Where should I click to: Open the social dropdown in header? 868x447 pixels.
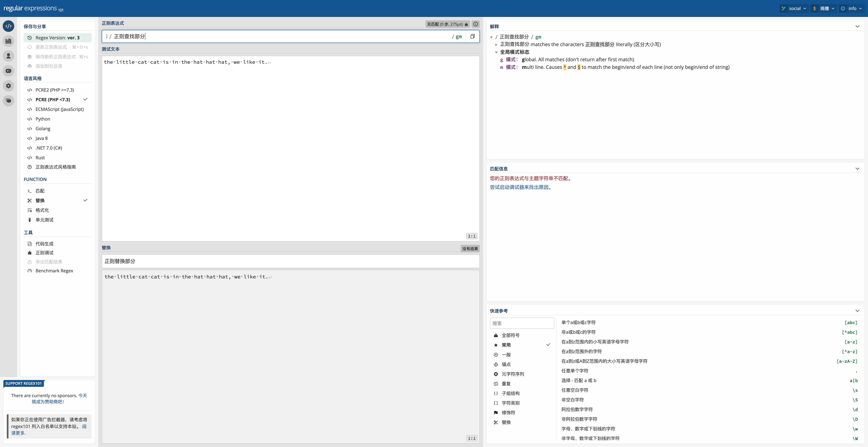pyautogui.click(x=794, y=8)
